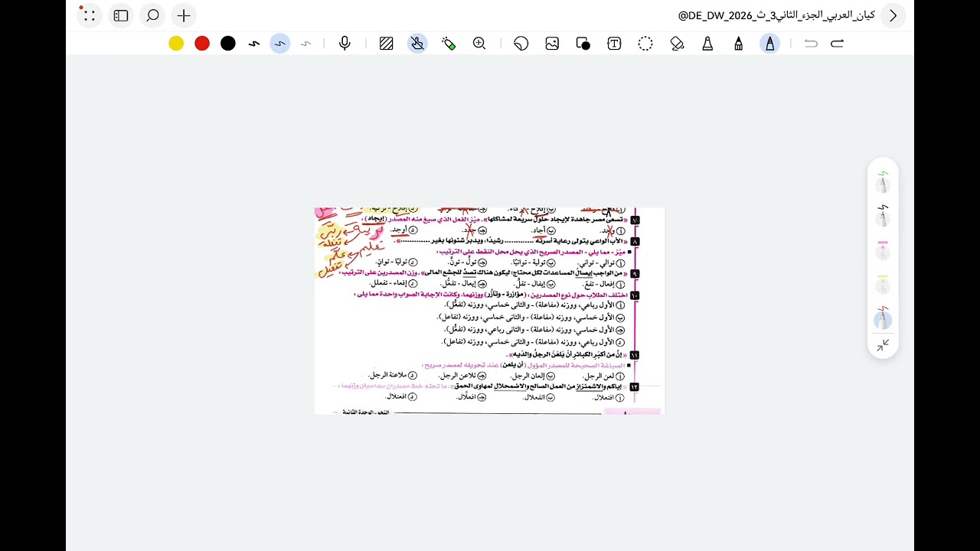Click the note title كيان_العربي_الجزء_الثاني
Screen dimensions: 980x551
[x=776, y=15]
